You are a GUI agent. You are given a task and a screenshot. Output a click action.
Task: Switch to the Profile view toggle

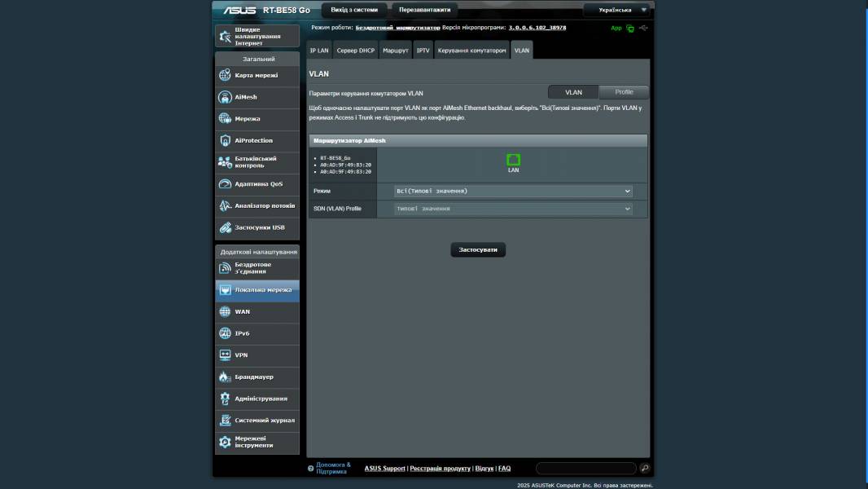coord(623,92)
